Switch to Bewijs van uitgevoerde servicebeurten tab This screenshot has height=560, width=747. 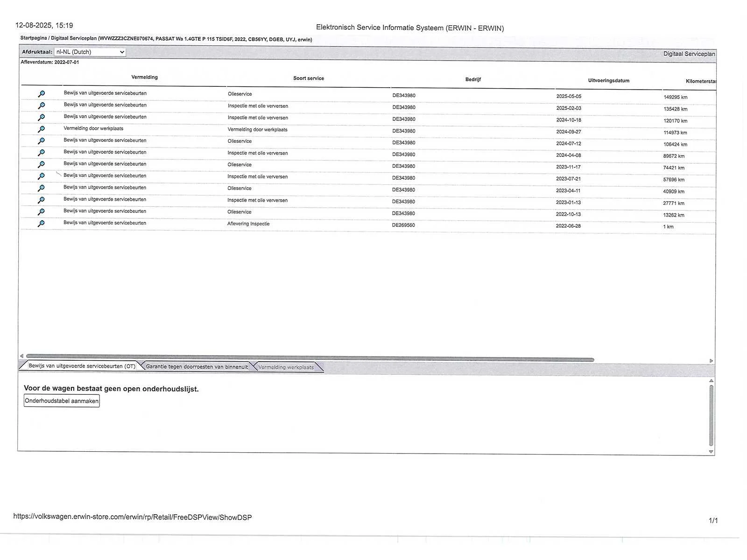[82, 366]
